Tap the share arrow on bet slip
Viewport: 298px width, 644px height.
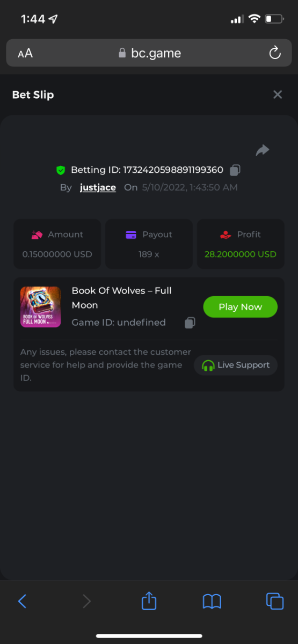click(x=263, y=151)
